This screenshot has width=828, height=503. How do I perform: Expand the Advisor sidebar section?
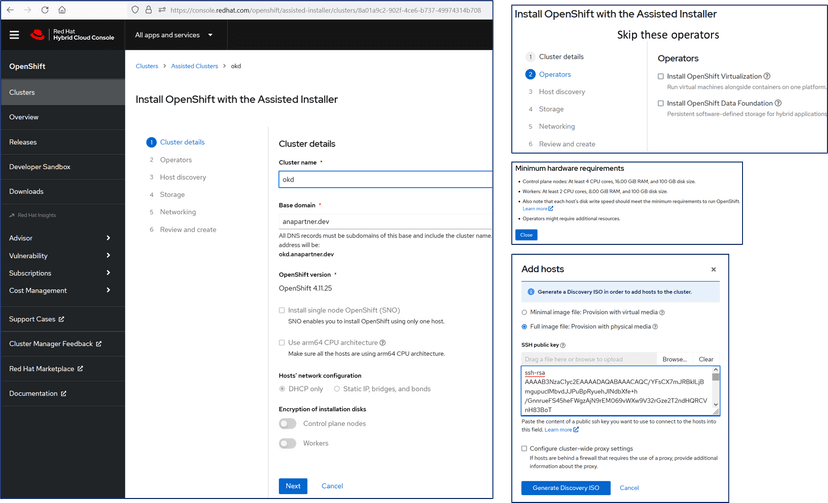point(62,238)
